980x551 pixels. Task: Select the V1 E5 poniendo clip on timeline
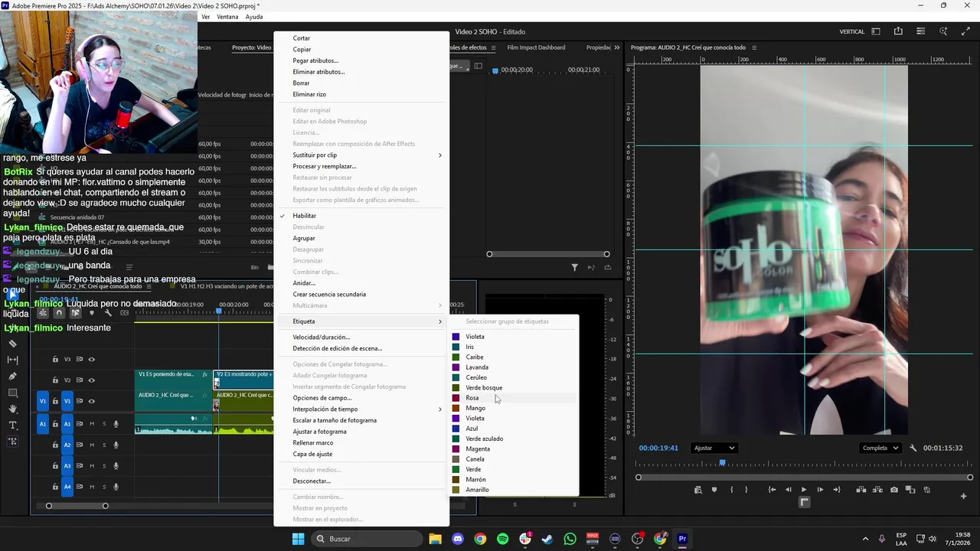pos(173,380)
